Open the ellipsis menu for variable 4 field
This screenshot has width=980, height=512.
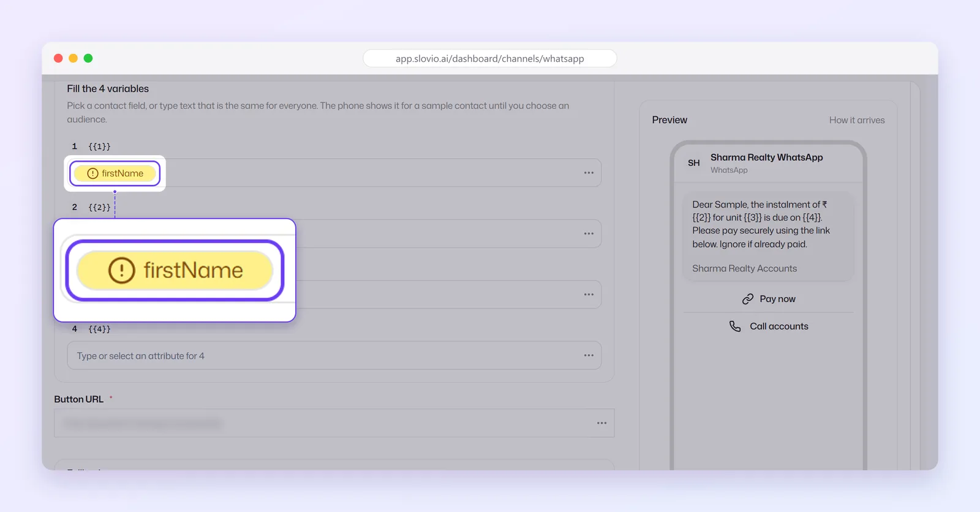pyautogui.click(x=589, y=355)
